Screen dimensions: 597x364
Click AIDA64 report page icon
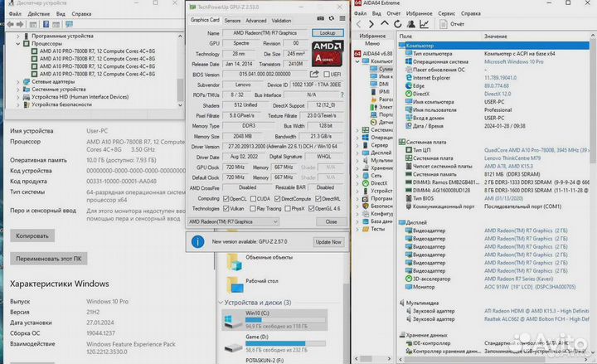(x=443, y=24)
